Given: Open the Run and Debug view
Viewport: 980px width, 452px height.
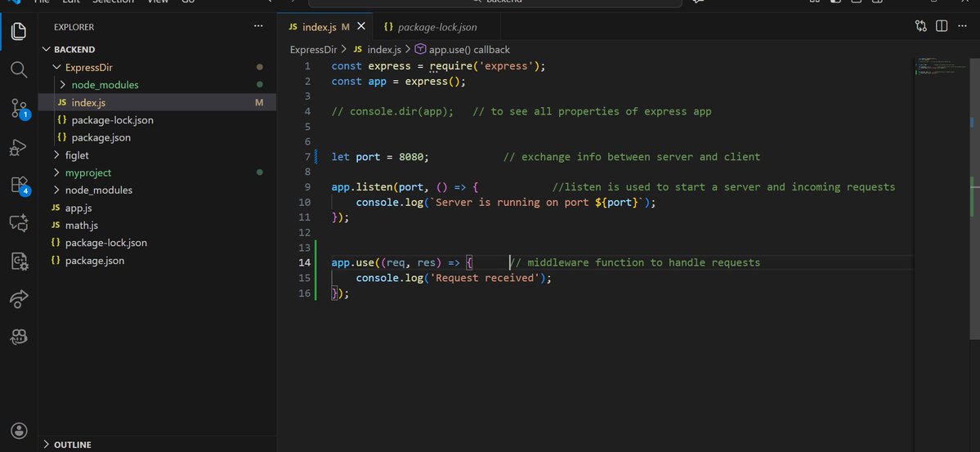Looking at the screenshot, I should point(19,148).
